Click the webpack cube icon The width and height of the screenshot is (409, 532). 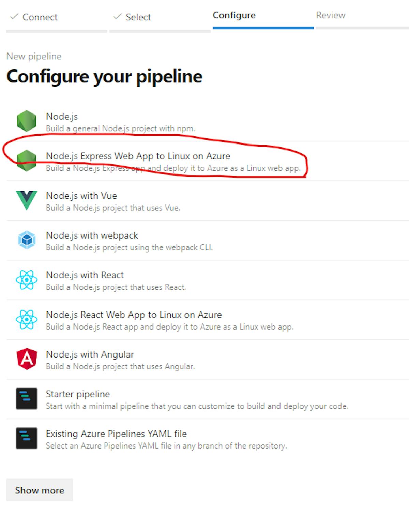coord(27,240)
